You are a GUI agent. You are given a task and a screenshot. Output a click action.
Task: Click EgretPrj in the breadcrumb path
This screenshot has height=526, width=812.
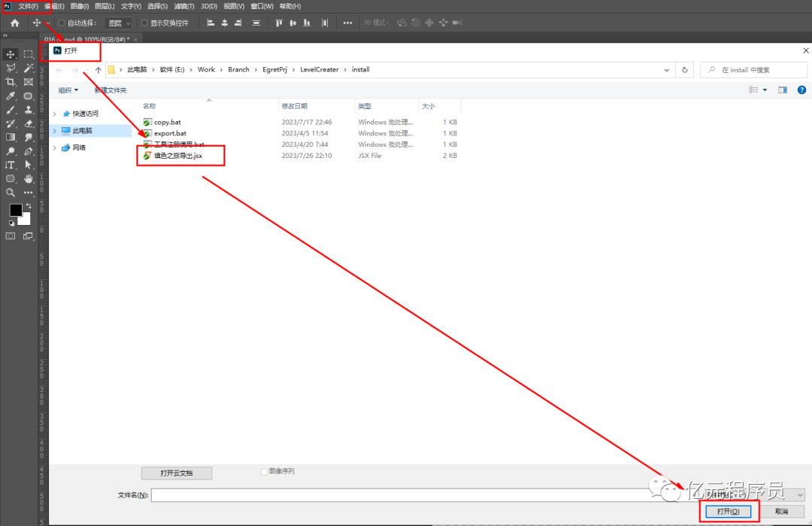pos(274,70)
